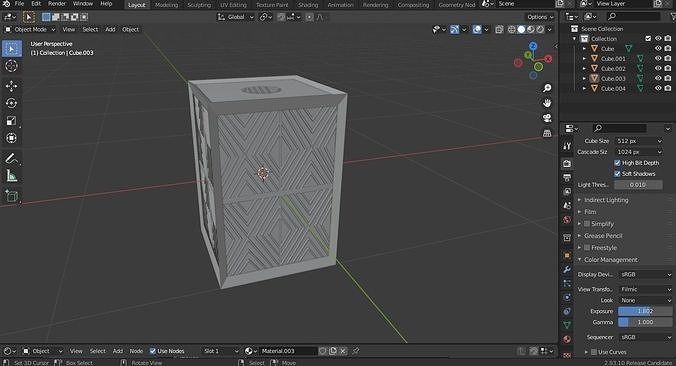
Task: Select the Rotate tool
Action: coord(12,103)
